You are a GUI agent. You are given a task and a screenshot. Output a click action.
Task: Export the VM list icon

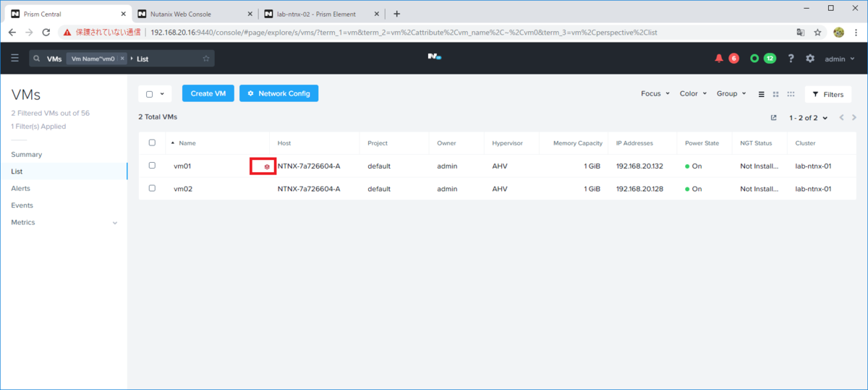point(773,117)
